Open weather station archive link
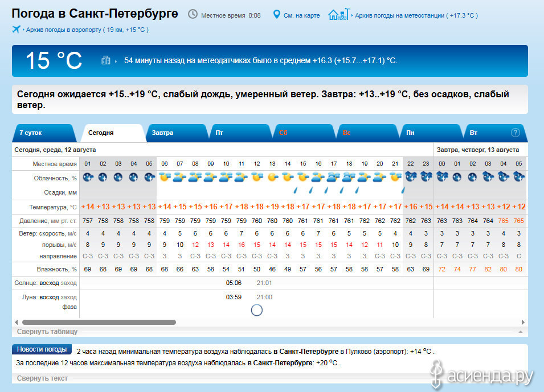The width and height of the screenshot is (544, 392). pyautogui.click(x=416, y=15)
